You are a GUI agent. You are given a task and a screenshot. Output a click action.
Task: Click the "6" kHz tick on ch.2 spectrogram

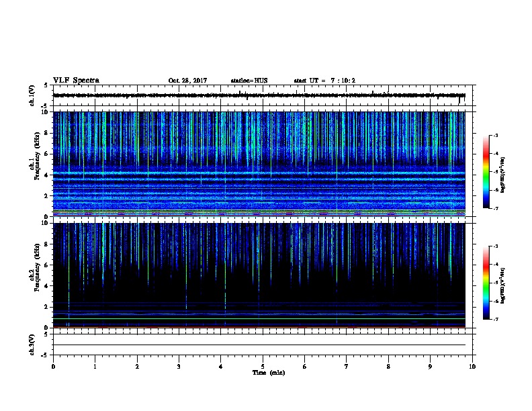pos(47,265)
